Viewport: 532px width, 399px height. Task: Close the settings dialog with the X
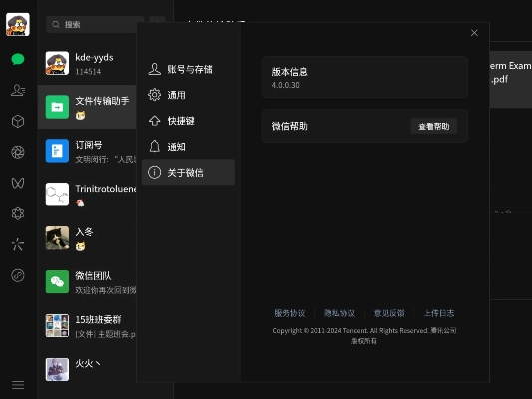[x=474, y=33]
